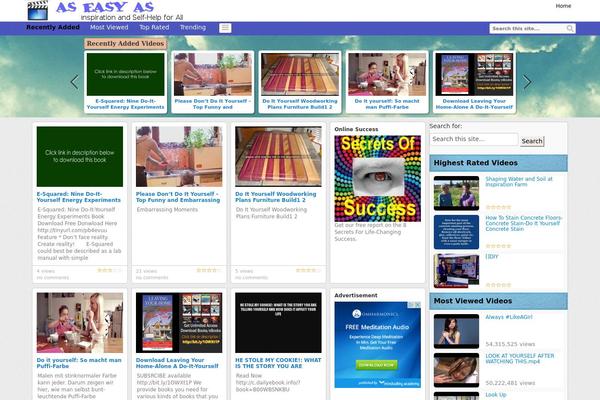
Task: Click the Download Now button in meditation ad
Action: click(x=377, y=365)
